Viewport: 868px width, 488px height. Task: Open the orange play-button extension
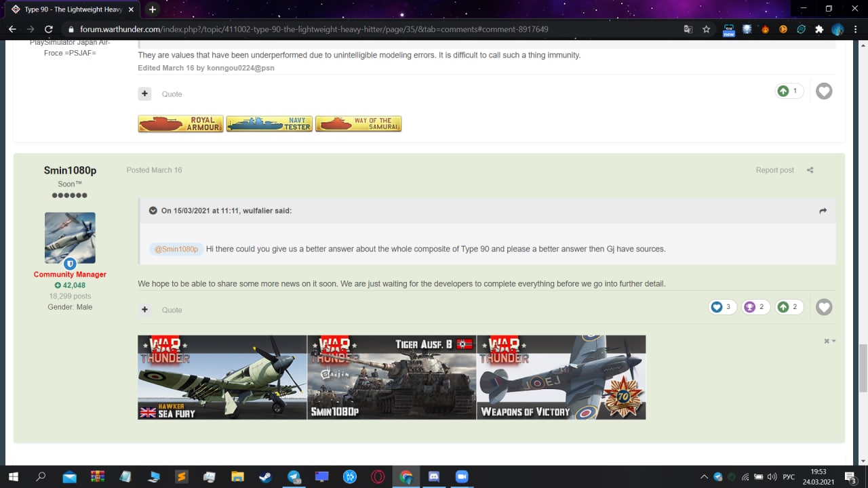(x=783, y=29)
